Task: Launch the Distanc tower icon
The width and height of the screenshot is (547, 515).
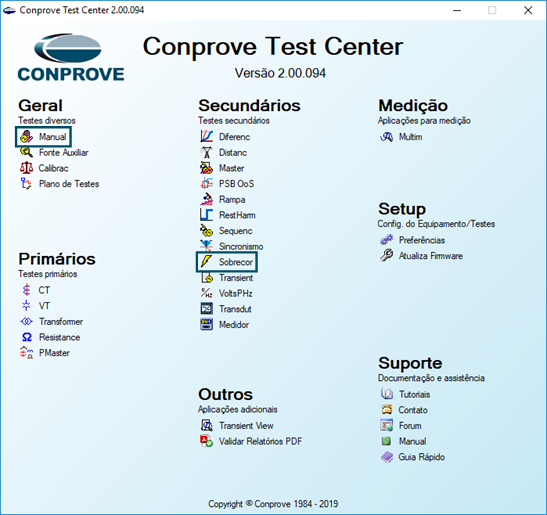Action: pyautogui.click(x=207, y=152)
